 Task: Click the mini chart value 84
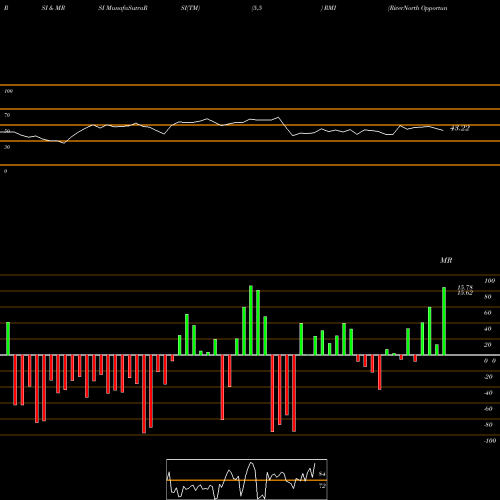[x=322, y=474]
